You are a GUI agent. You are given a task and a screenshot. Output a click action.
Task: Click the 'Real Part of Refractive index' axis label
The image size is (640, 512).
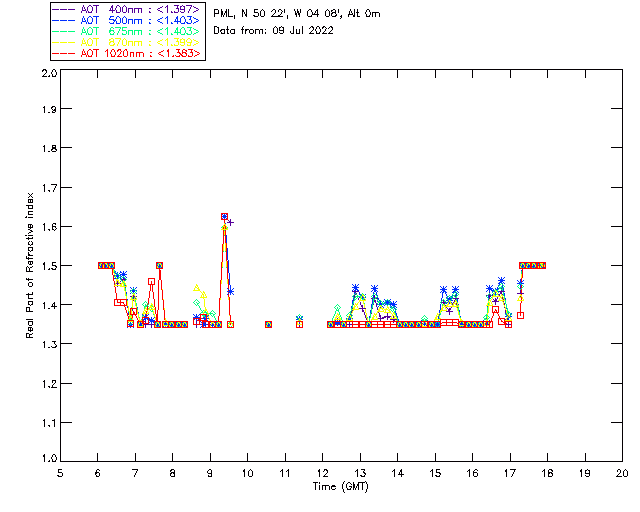point(29,265)
